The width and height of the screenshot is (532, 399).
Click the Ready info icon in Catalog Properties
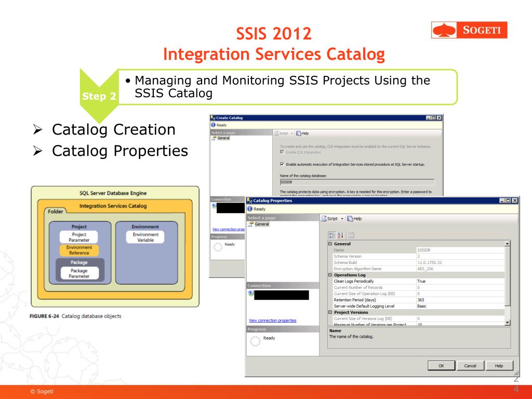tap(250, 209)
